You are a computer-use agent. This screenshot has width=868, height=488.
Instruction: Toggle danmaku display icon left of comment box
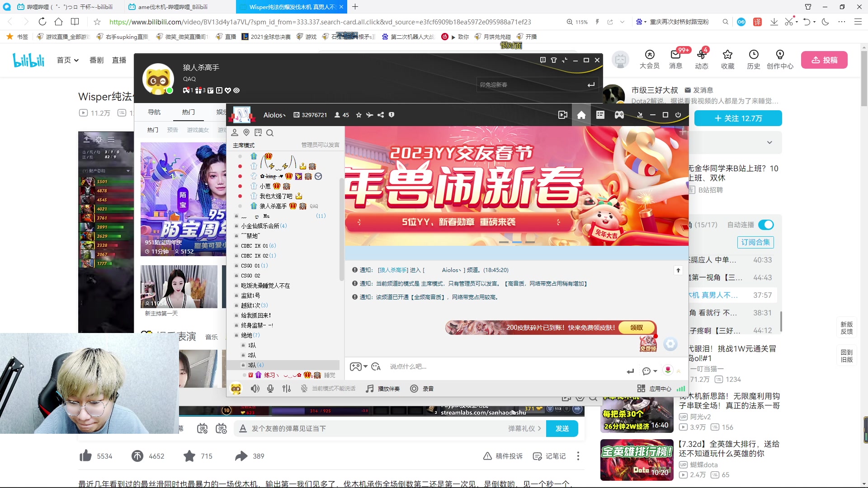203,428
